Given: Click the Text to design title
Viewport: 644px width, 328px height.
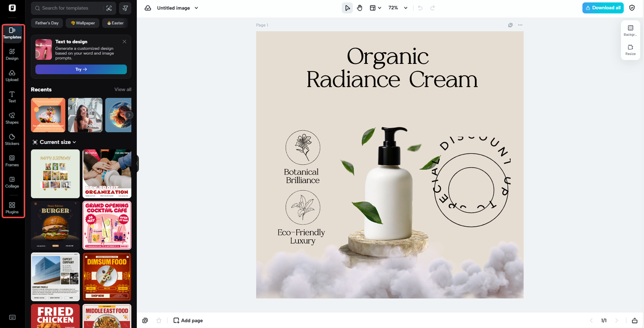Looking at the screenshot, I should [x=71, y=42].
